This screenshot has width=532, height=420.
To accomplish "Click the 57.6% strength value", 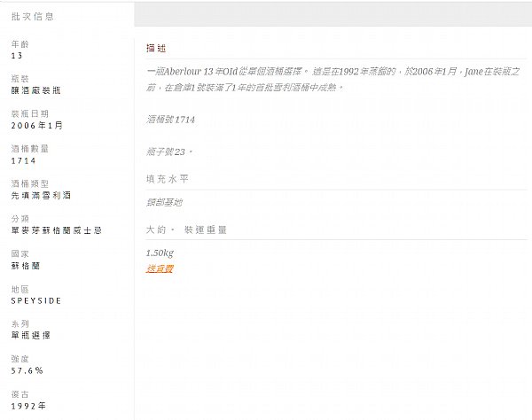I will [27, 370].
